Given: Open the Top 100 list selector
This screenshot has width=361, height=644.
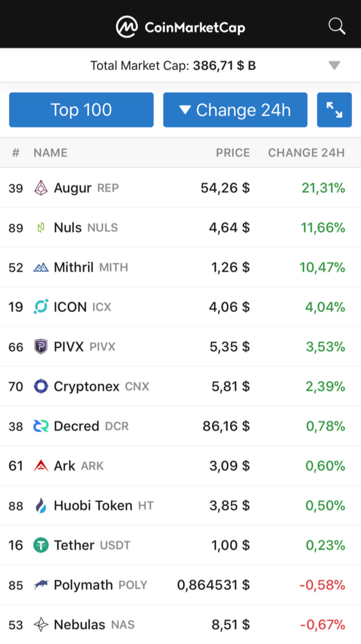Looking at the screenshot, I should pyautogui.click(x=81, y=110).
